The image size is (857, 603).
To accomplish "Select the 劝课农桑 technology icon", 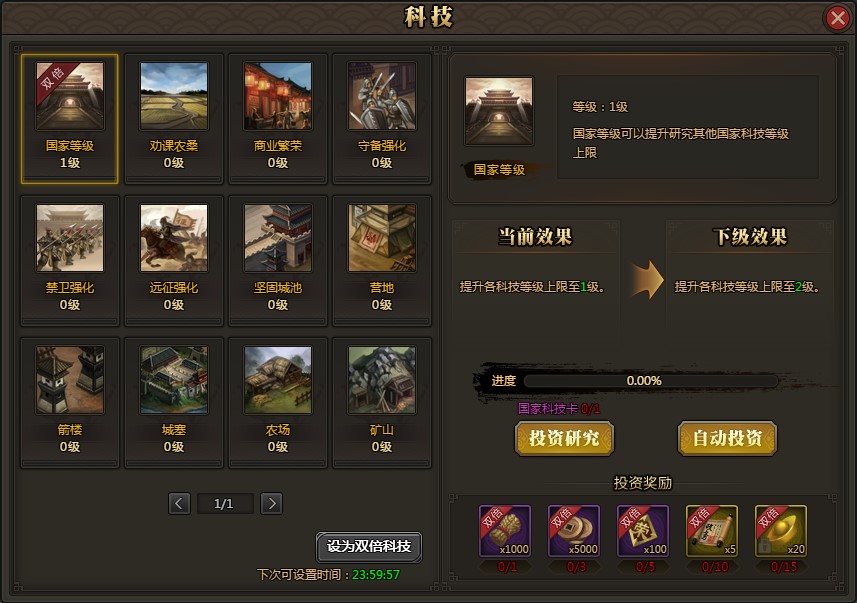I will click(x=174, y=96).
